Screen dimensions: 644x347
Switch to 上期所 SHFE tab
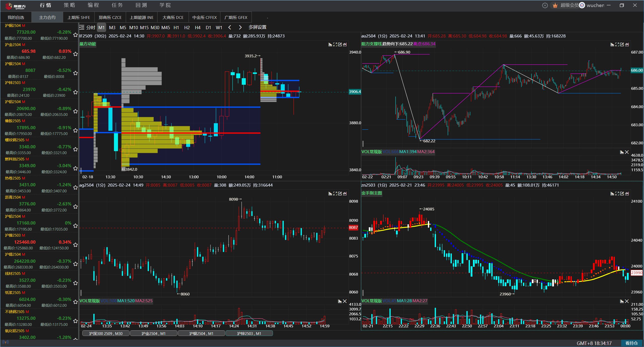click(79, 17)
